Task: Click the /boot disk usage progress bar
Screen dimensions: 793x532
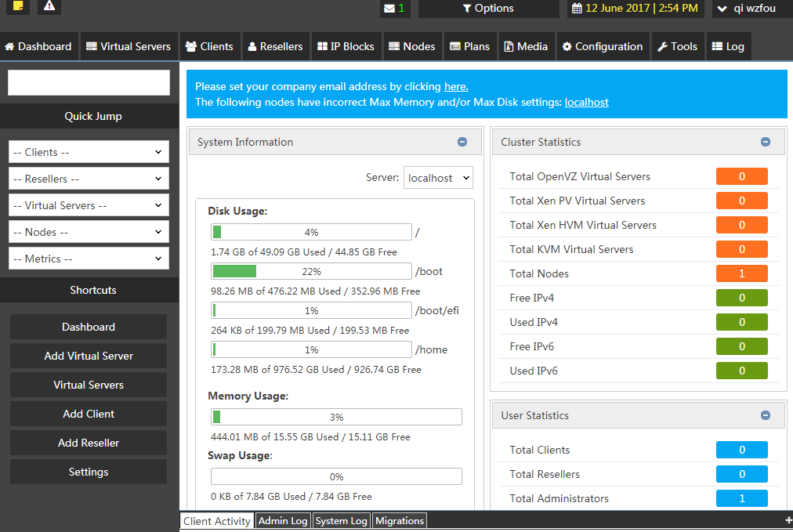Action: point(311,270)
